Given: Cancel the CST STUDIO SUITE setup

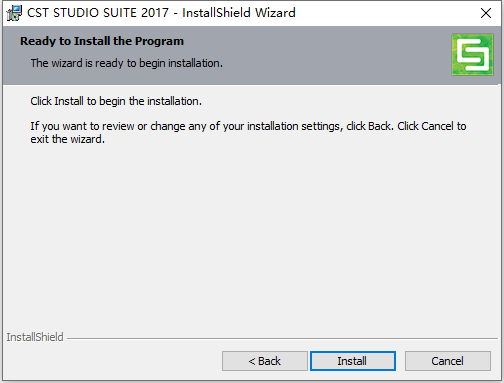Looking at the screenshot, I should click(448, 361).
